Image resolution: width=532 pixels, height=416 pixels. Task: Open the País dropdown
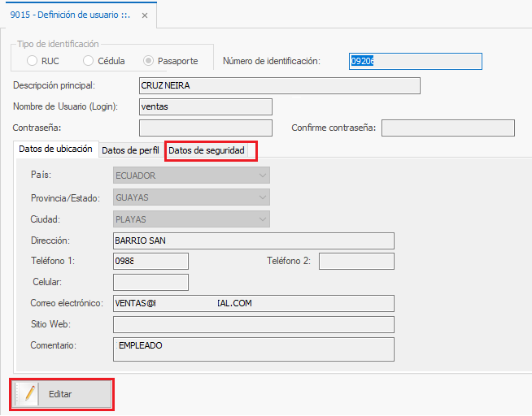coord(262,175)
